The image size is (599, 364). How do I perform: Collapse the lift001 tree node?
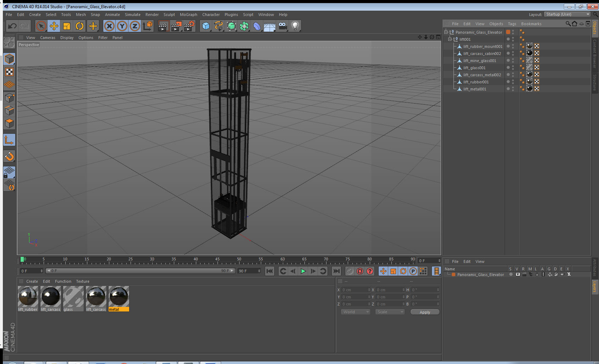pyautogui.click(x=450, y=39)
